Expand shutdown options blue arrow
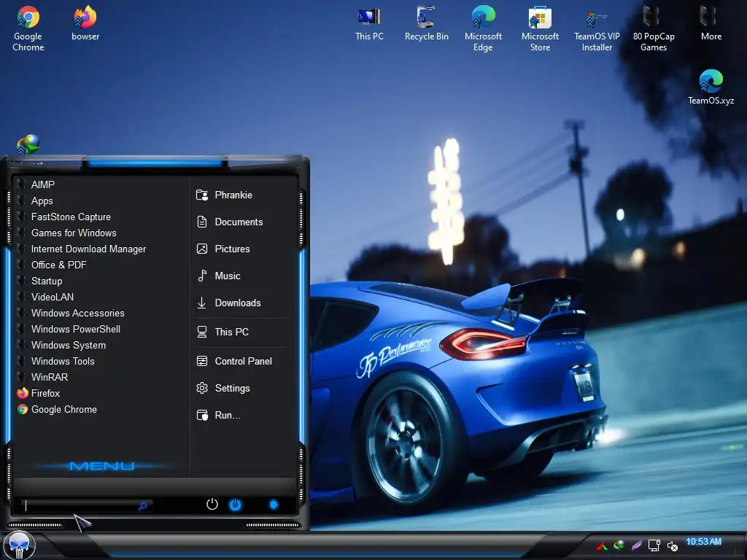This screenshot has height=560, width=747. pyautogui.click(x=274, y=505)
